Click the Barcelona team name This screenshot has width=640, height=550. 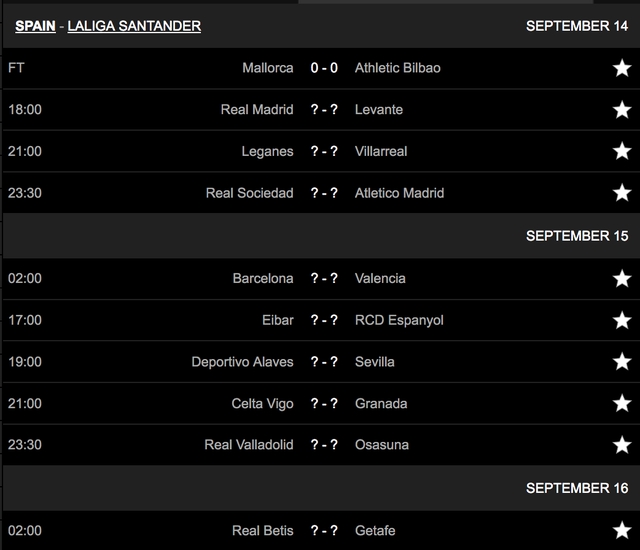coord(263,278)
